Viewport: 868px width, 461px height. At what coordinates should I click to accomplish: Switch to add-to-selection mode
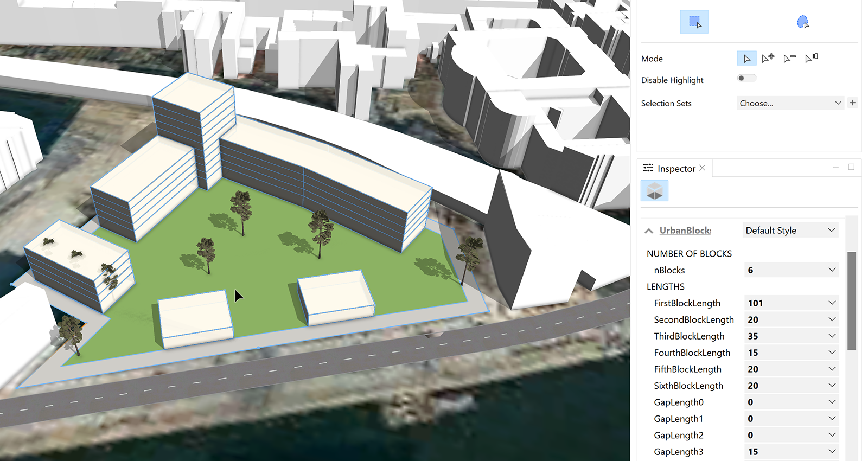coord(768,59)
